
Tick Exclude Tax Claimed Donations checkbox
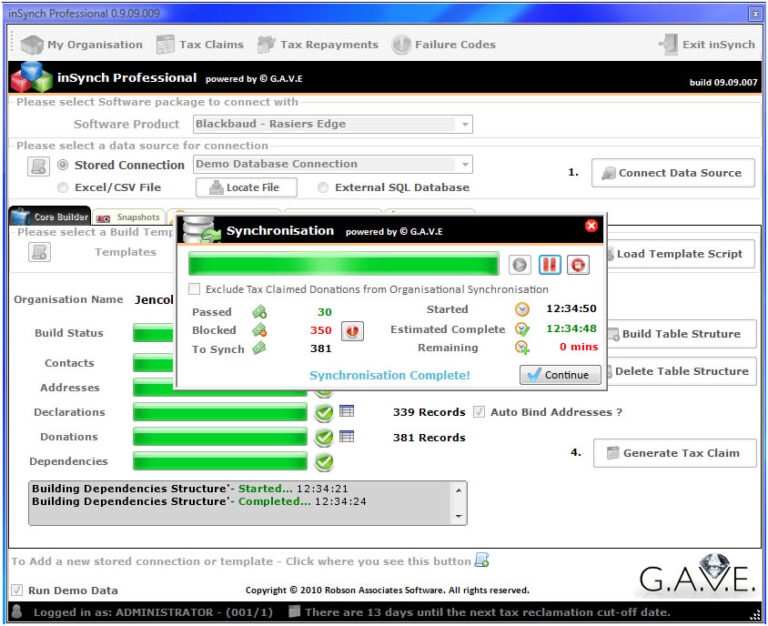[195, 289]
